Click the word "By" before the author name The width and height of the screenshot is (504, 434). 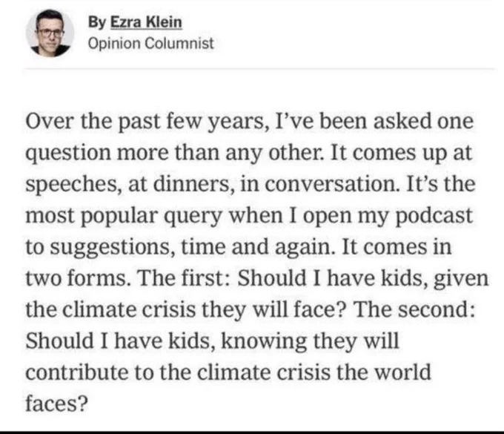coord(96,22)
